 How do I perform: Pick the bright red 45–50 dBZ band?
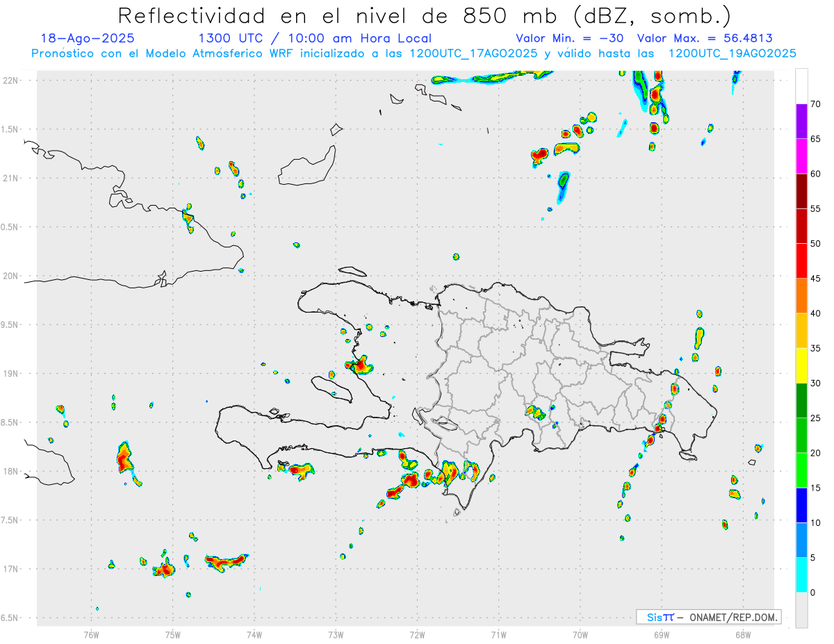click(801, 261)
